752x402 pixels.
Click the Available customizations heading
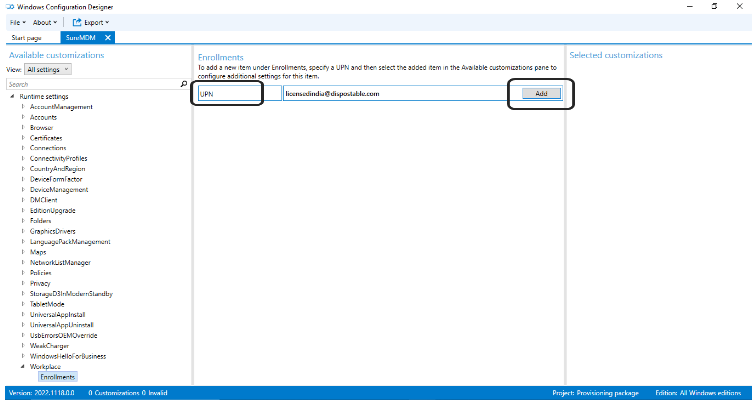tap(57, 55)
